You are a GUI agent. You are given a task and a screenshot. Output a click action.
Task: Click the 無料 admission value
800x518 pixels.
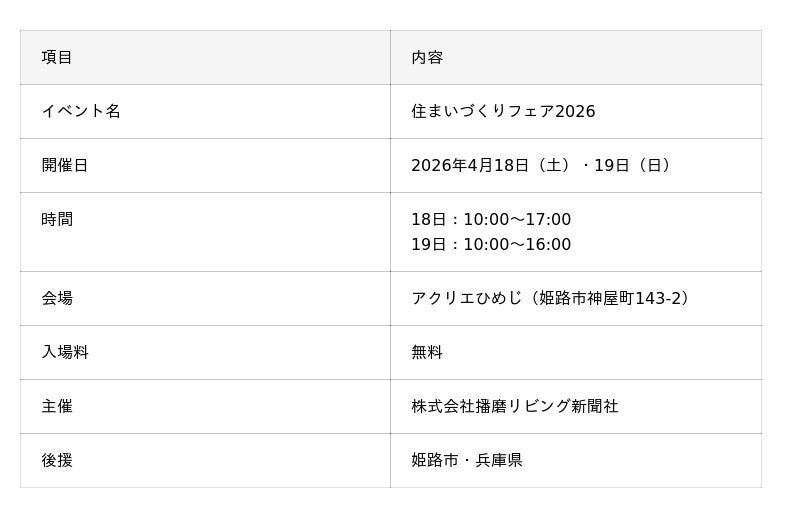(427, 352)
